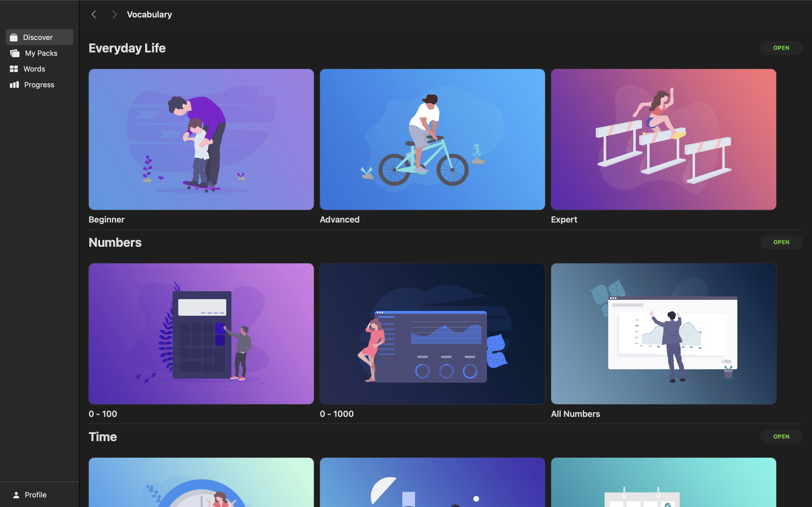The width and height of the screenshot is (812, 507).
Task: Click the My Packs icon
Action: click(x=15, y=53)
